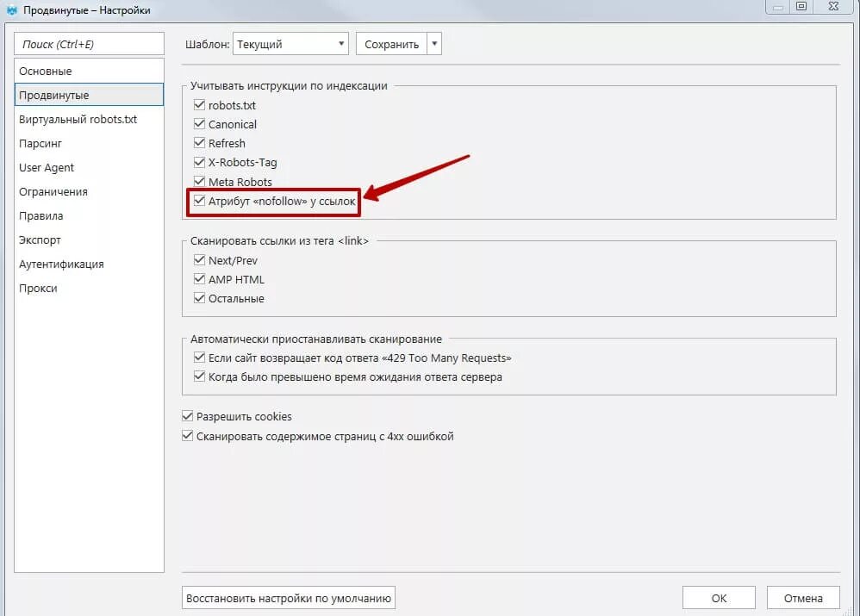Image resolution: width=860 pixels, height=616 pixels.
Task: Confirm with the OK button
Action: (x=719, y=598)
